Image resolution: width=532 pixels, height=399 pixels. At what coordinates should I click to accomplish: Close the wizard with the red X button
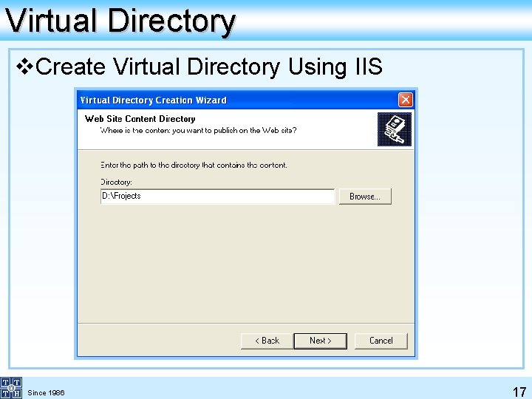[405, 100]
